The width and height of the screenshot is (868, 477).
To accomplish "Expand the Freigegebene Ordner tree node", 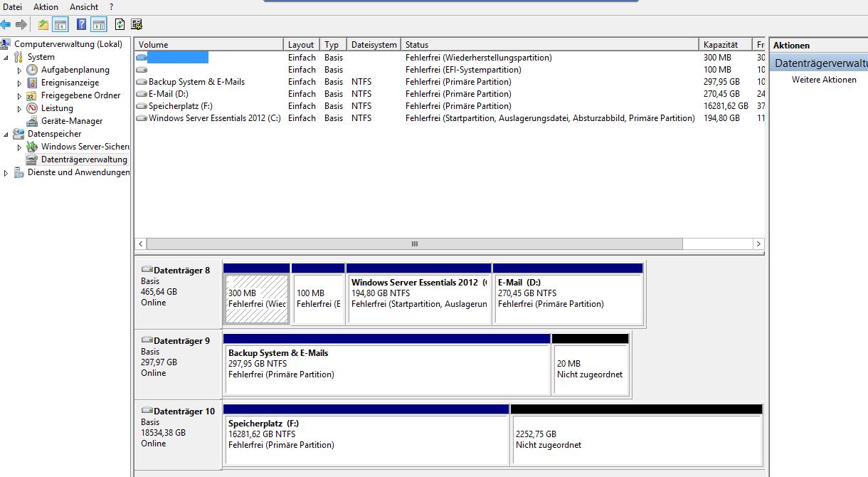I will [x=20, y=95].
